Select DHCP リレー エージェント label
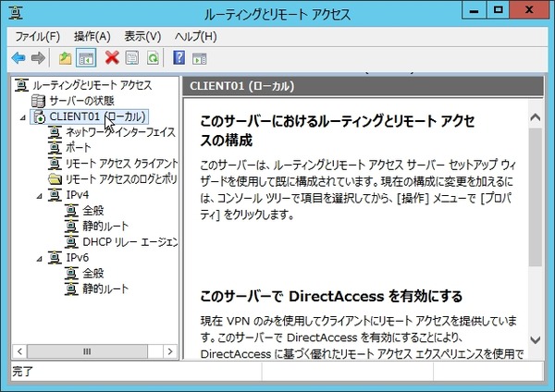The width and height of the screenshot is (555, 392). [x=129, y=241]
